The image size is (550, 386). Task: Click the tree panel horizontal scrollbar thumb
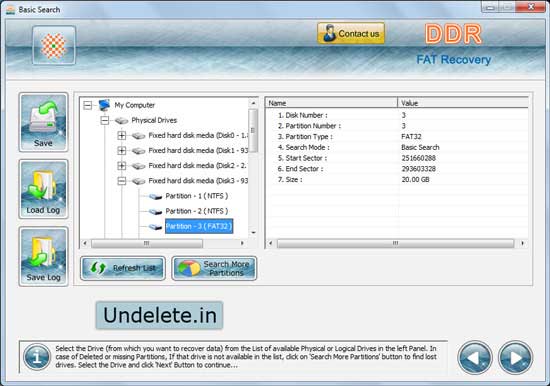[x=147, y=243]
